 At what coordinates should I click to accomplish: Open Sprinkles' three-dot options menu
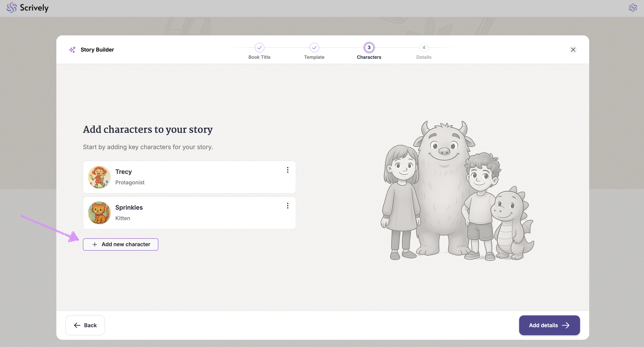(x=288, y=206)
